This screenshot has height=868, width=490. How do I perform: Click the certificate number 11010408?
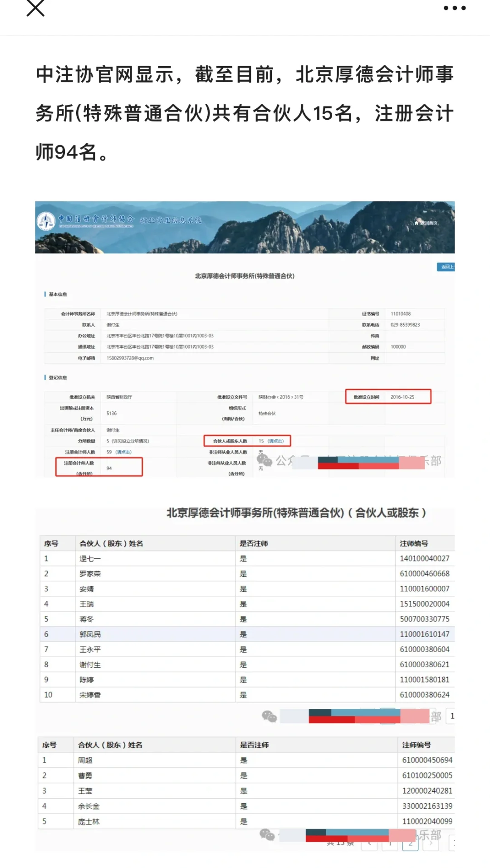(x=401, y=314)
